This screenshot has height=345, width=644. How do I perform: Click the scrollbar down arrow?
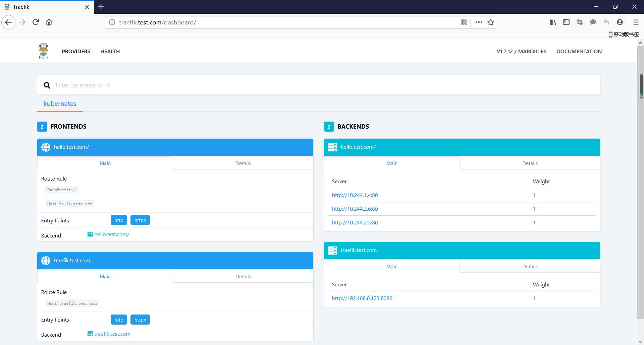click(x=640, y=341)
